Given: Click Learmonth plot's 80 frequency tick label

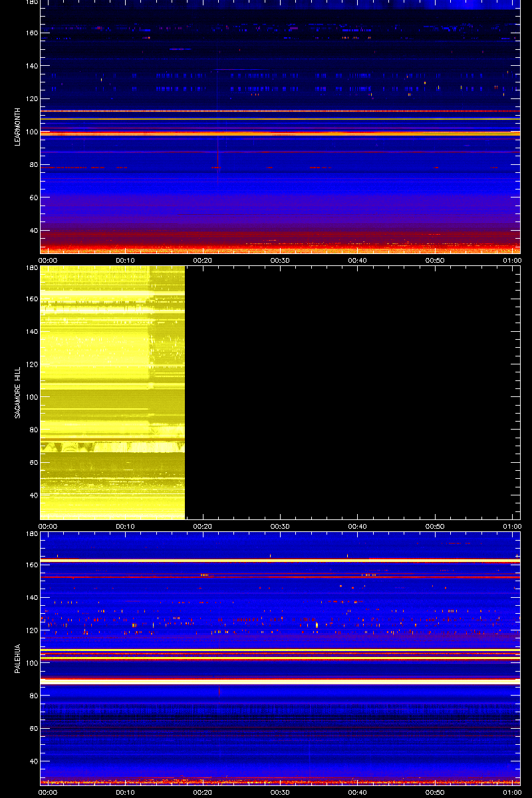Looking at the screenshot, I should pyautogui.click(x=33, y=165).
